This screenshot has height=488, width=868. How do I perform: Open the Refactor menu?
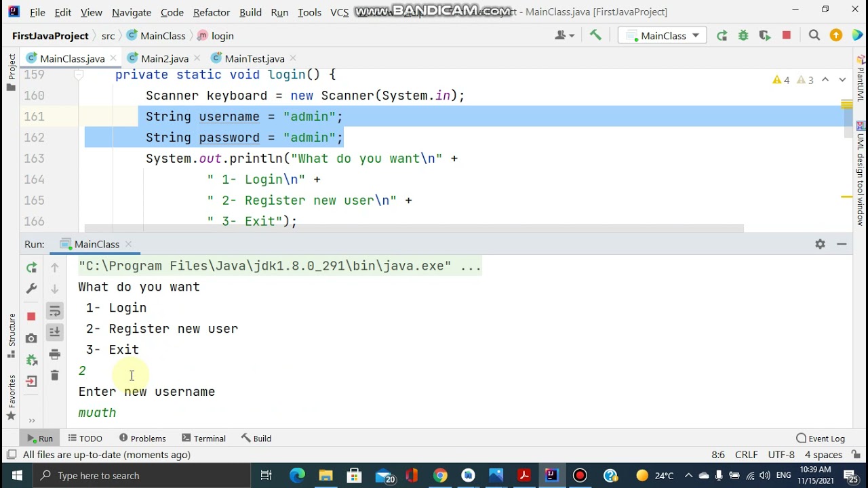coord(212,12)
